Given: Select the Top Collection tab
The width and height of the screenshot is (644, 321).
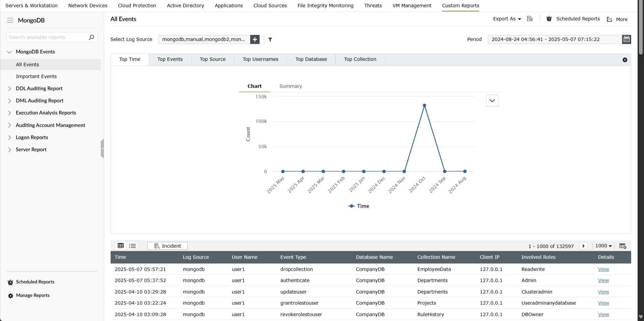Looking at the screenshot, I should click(360, 59).
